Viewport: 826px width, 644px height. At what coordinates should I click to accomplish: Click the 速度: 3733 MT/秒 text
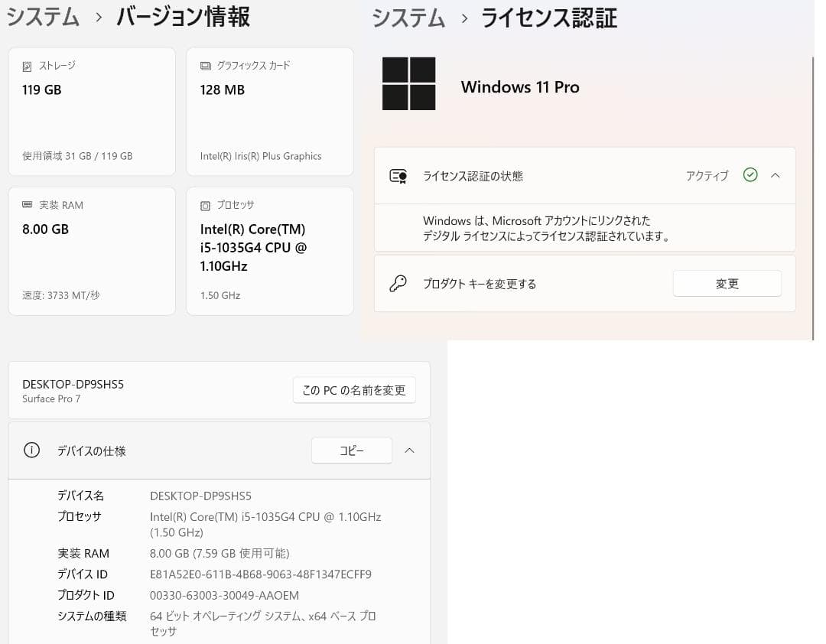(60, 296)
